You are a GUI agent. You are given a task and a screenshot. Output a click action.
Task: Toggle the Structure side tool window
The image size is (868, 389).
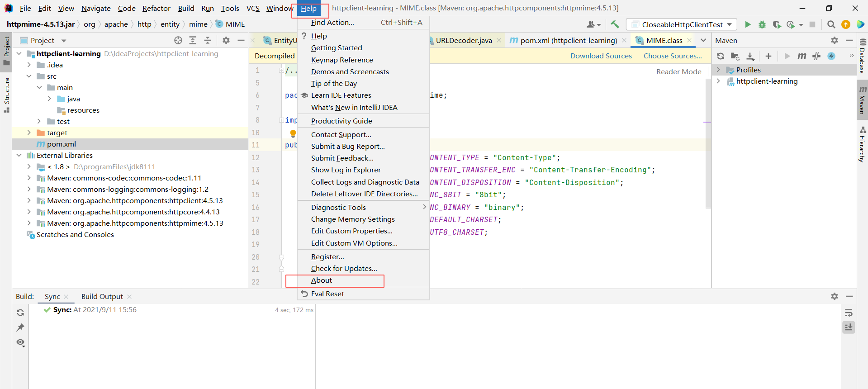click(6, 95)
